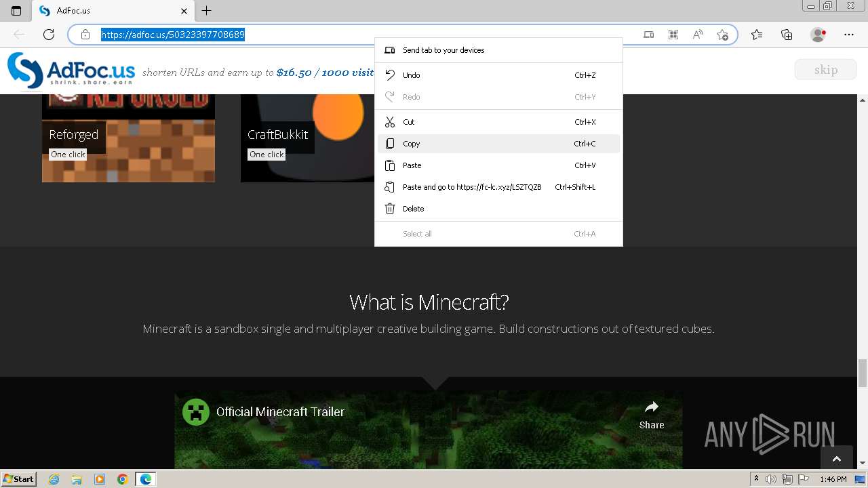The width and height of the screenshot is (868, 488).
Task: Choose Cut in the context menu
Action: click(498, 122)
